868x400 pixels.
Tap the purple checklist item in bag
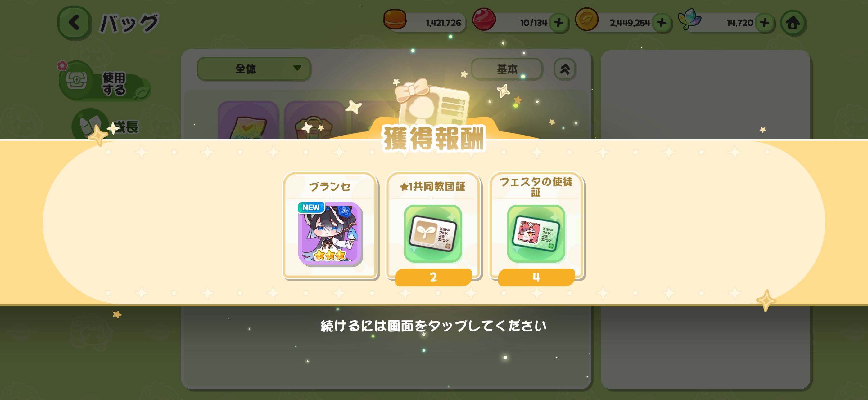point(248,121)
